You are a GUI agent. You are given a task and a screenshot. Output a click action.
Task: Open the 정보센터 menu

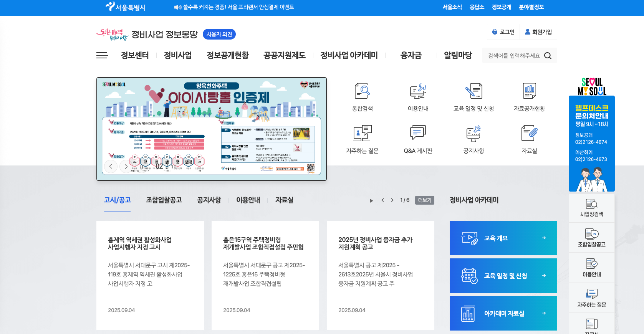[135, 55]
